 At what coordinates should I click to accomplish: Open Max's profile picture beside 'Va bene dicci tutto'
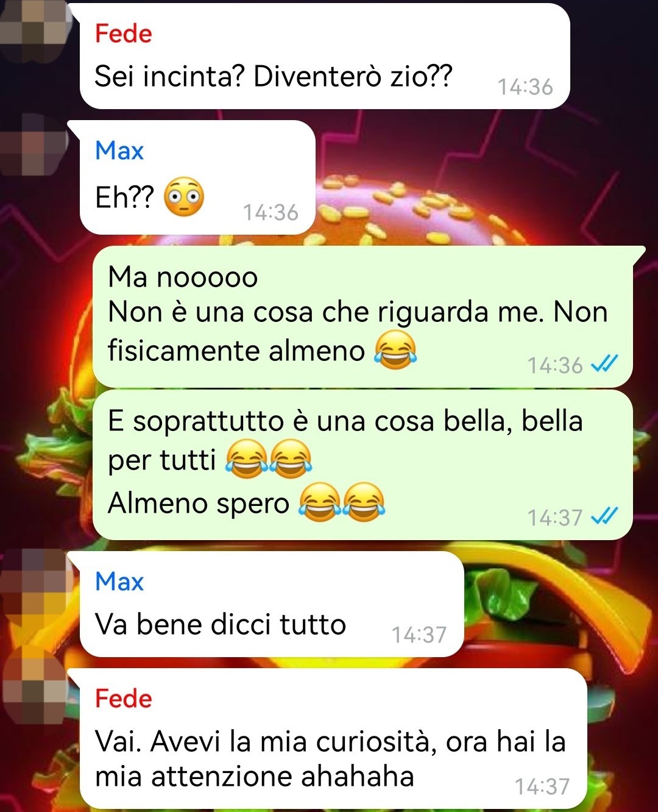34,579
